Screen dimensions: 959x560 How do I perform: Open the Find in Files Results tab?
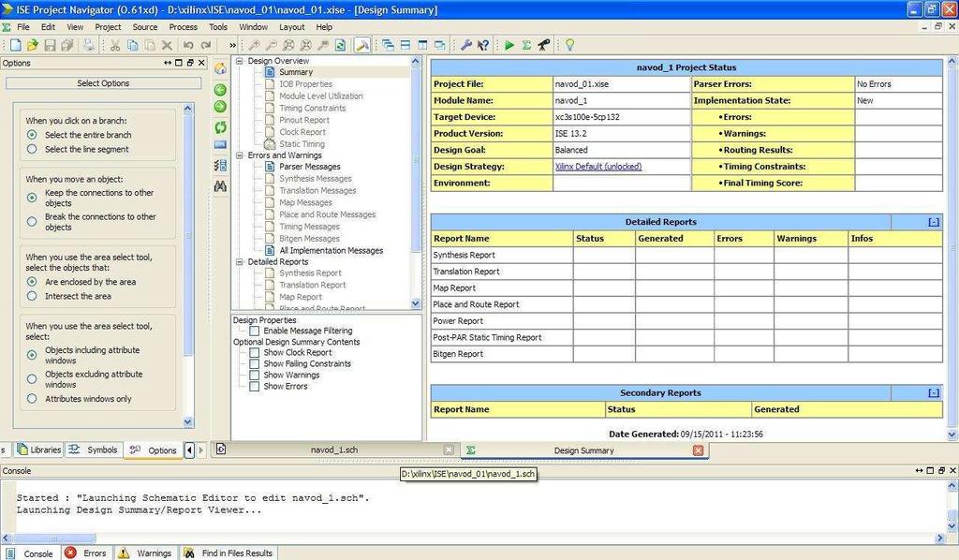tap(229, 553)
